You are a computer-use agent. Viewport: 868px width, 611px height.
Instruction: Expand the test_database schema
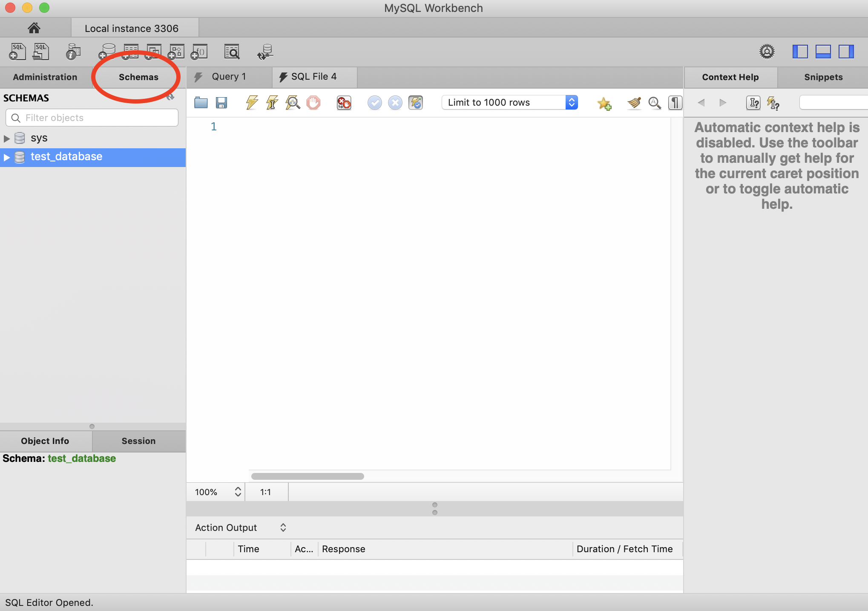(6, 157)
